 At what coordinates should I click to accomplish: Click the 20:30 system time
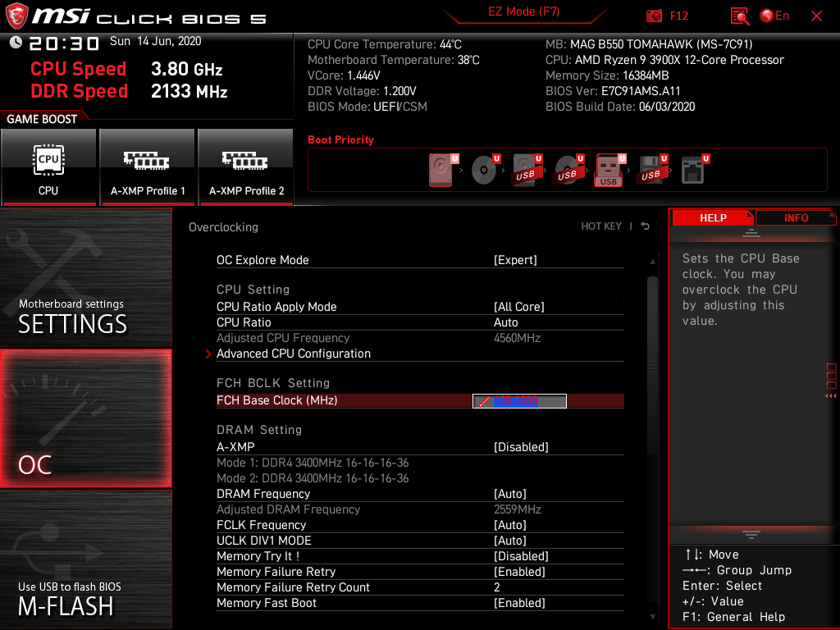pyautogui.click(x=64, y=43)
